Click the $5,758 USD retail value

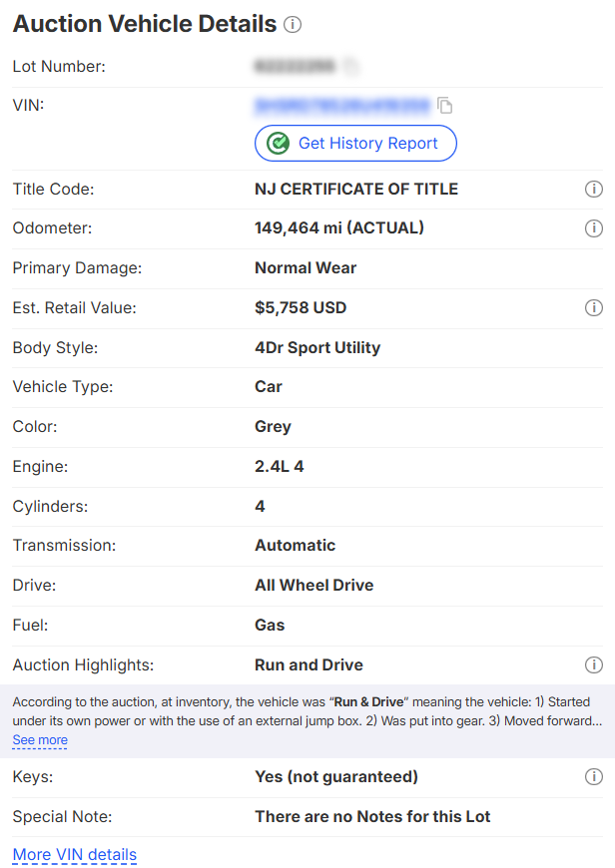(301, 307)
